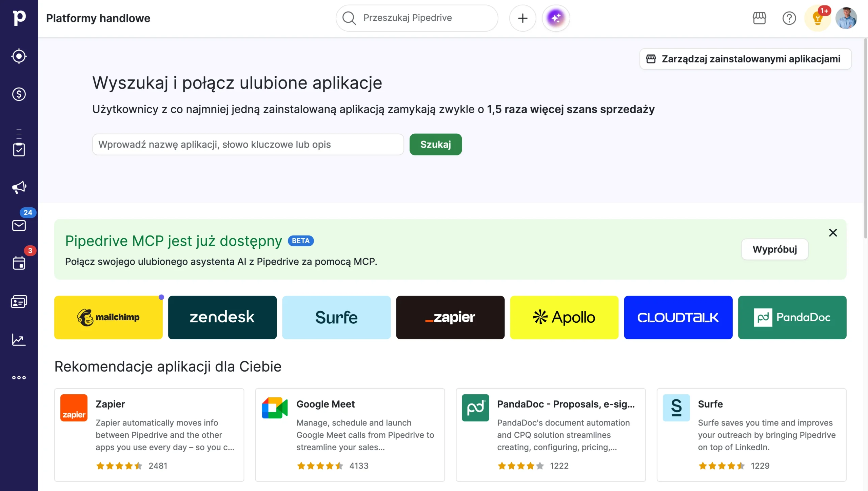Open the AI assistant sparkle icon

556,18
